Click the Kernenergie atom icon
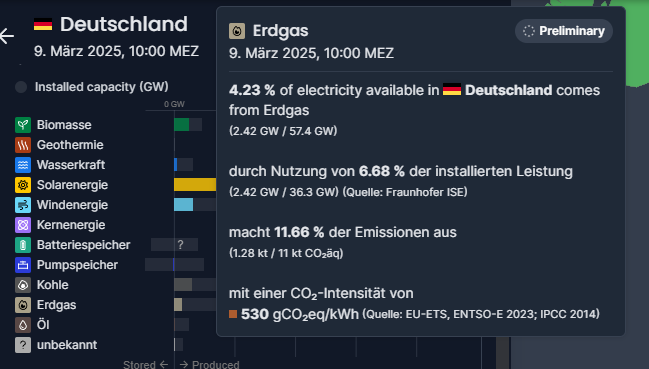This screenshot has height=369, width=649. point(23,225)
